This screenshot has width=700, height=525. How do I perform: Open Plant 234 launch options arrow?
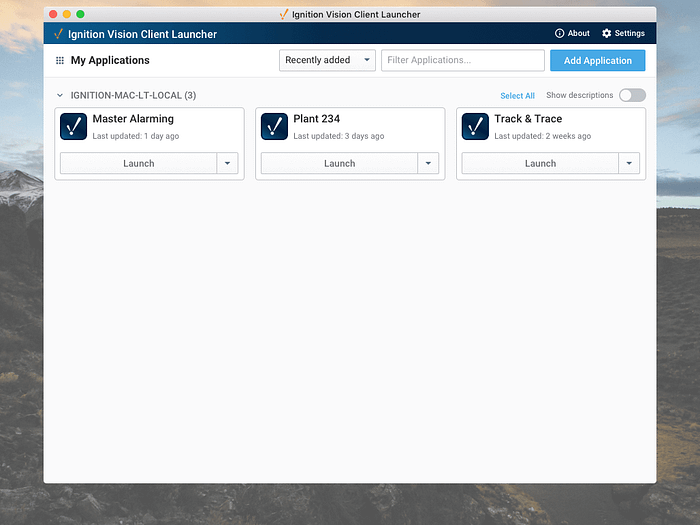(428, 163)
